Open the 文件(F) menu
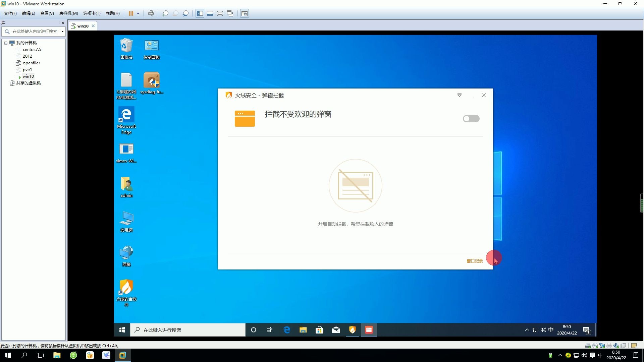The width and height of the screenshot is (644, 362). point(10,13)
